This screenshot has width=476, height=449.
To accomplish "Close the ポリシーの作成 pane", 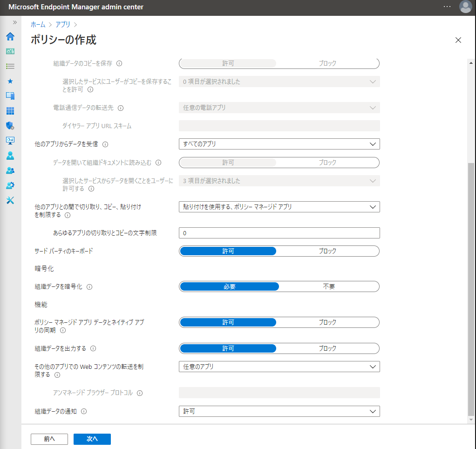I will click(x=458, y=40).
